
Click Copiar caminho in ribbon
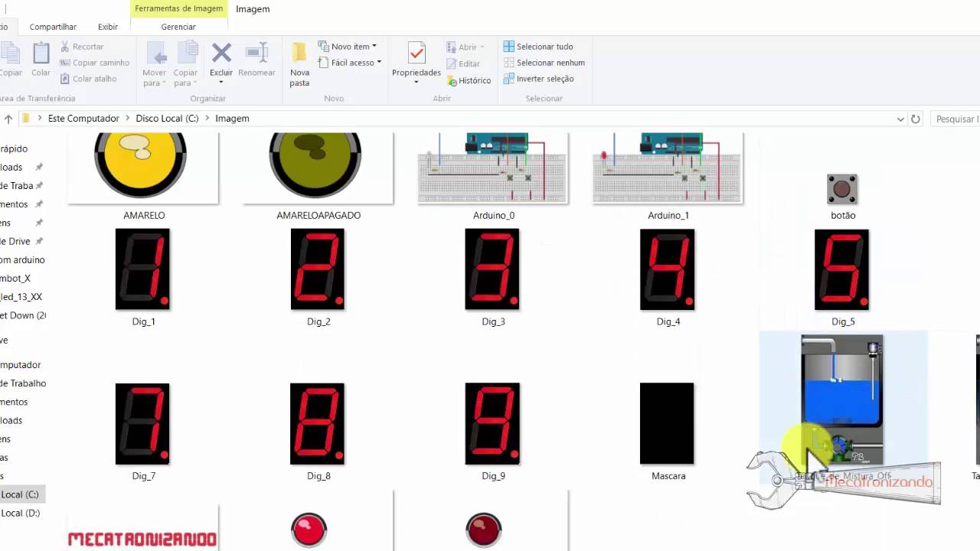point(94,63)
